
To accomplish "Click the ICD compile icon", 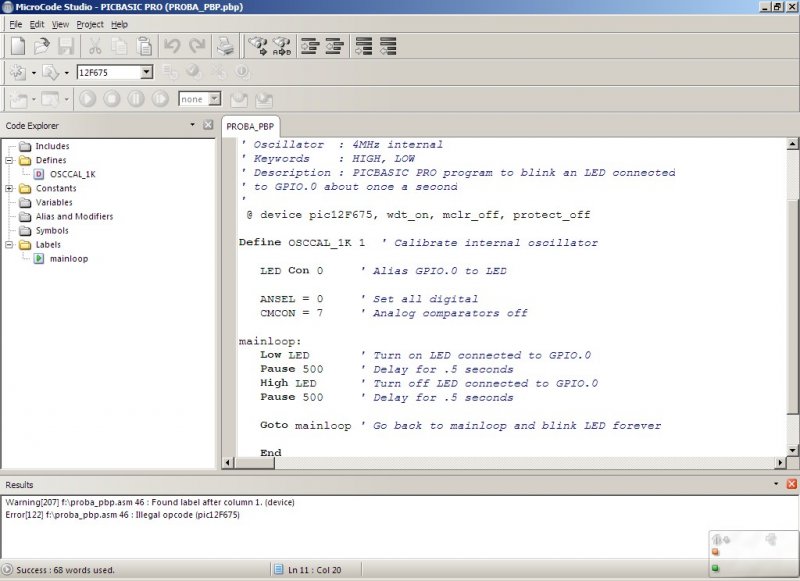I will click(18, 99).
